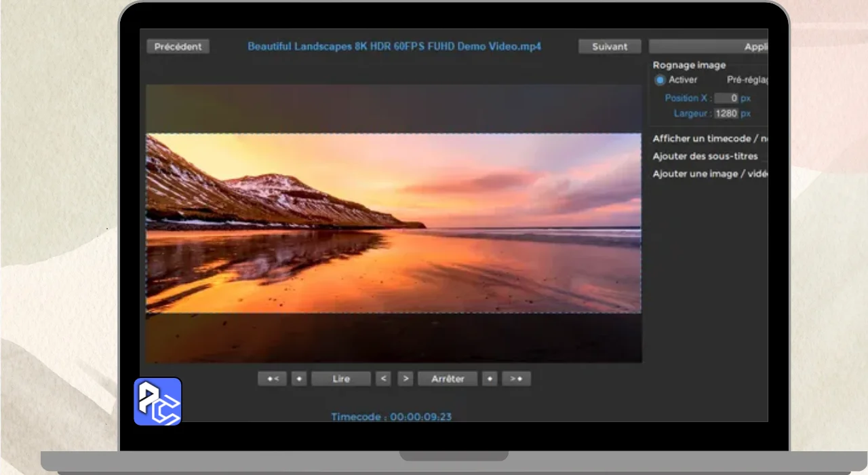
Task: Click the blue PC logo icon
Action: click(157, 402)
